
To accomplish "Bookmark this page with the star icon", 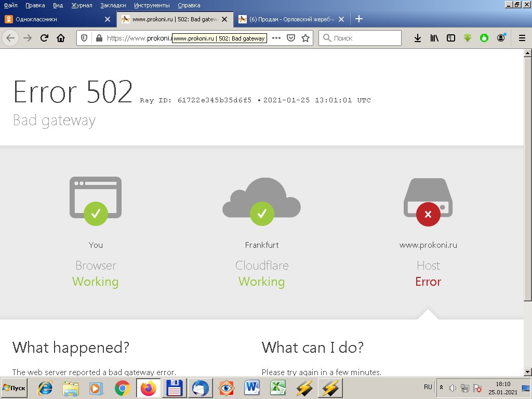I will 305,38.
